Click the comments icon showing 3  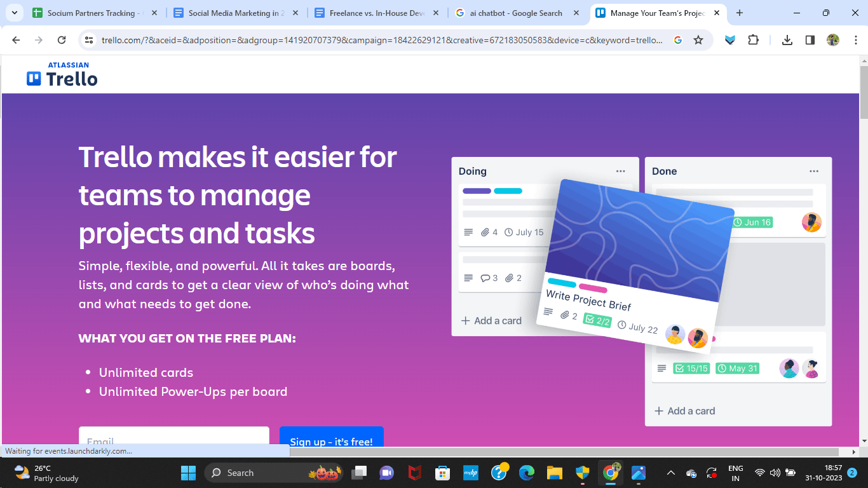[x=489, y=278]
